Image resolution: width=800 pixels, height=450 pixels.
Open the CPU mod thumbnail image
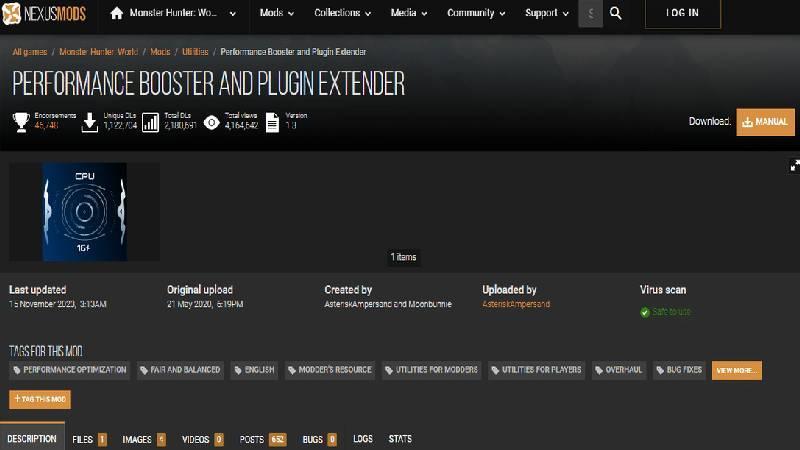click(84, 212)
